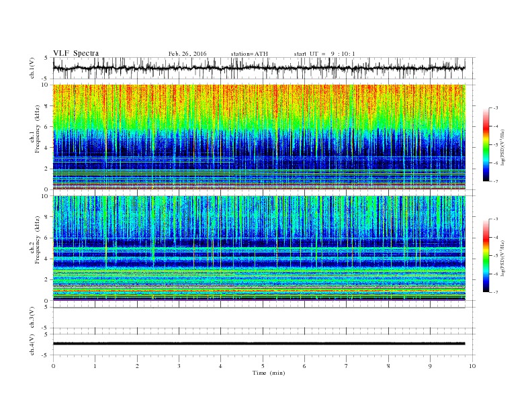Viewport: 532px width, 411px height.
Task: Click the 'start UT = 9:10:1' text
Action: pyautogui.click(x=324, y=54)
